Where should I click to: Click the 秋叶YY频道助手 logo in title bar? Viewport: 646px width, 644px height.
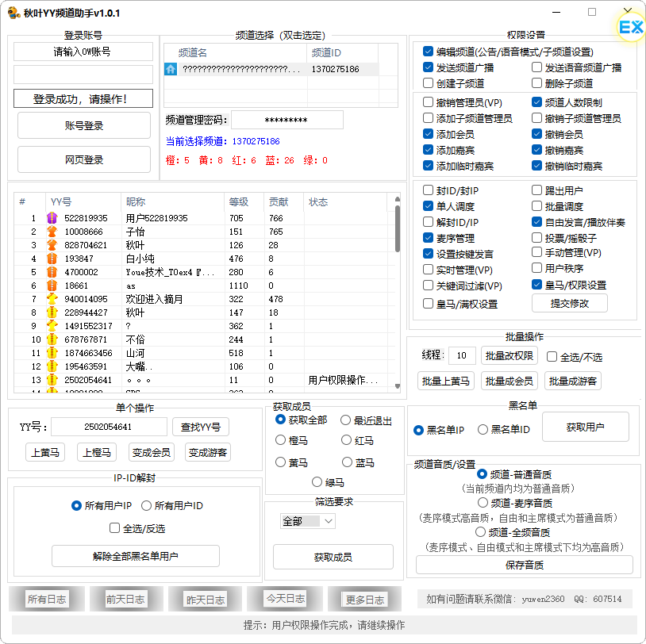[14, 12]
